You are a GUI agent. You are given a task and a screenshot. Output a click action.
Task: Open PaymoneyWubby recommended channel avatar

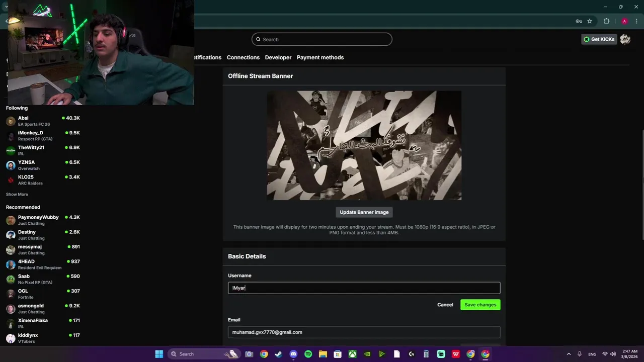pyautogui.click(x=11, y=220)
